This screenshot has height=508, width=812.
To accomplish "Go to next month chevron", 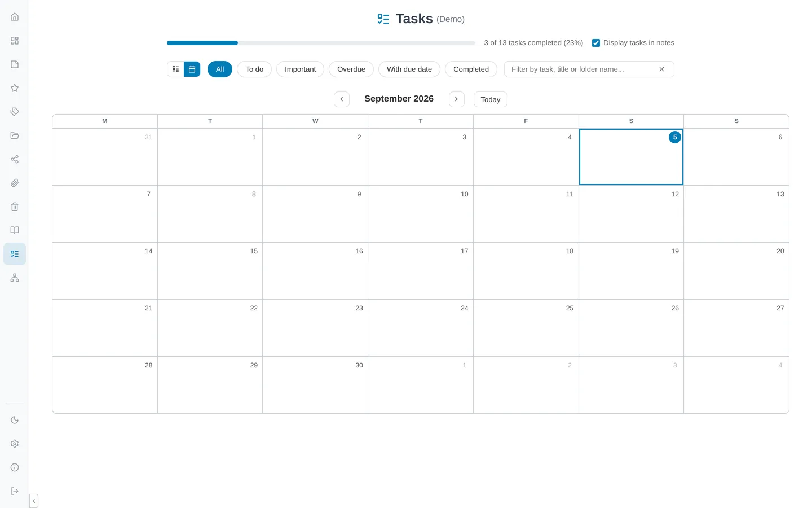I will point(457,99).
